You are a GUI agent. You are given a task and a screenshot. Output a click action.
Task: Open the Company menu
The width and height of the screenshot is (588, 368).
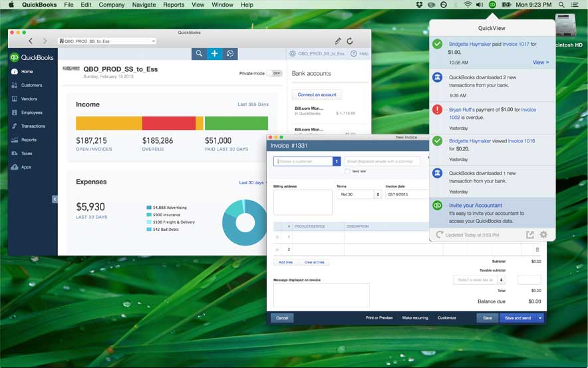click(x=111, y=5)
